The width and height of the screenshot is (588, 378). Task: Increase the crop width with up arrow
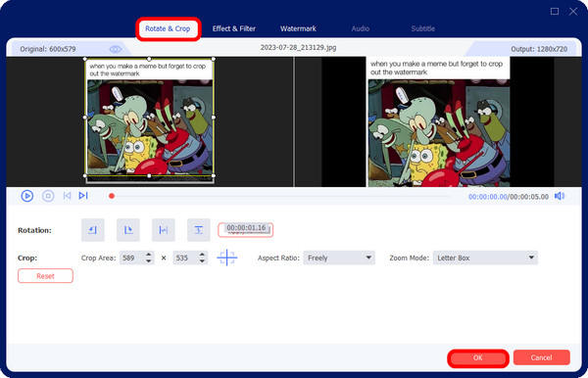pyautogui.click(x=149, y=255)
